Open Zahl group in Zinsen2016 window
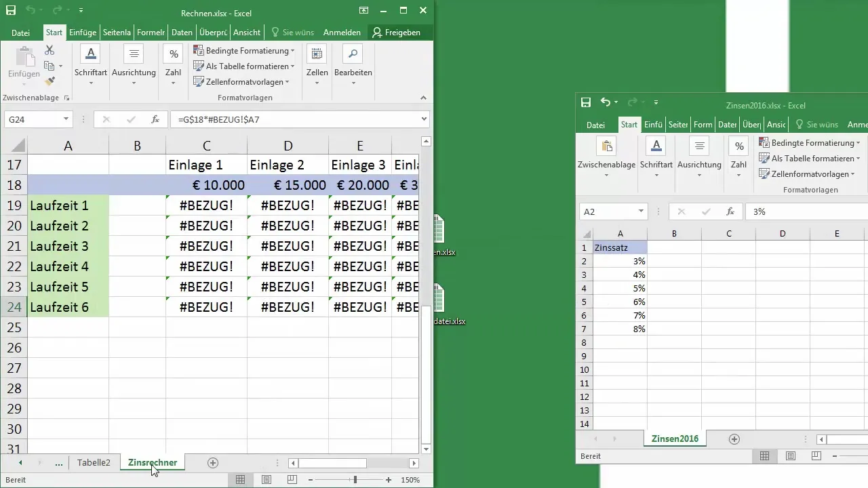Viewport: 868px width, 488px height. pyautogui.click(x=738, y=157)
